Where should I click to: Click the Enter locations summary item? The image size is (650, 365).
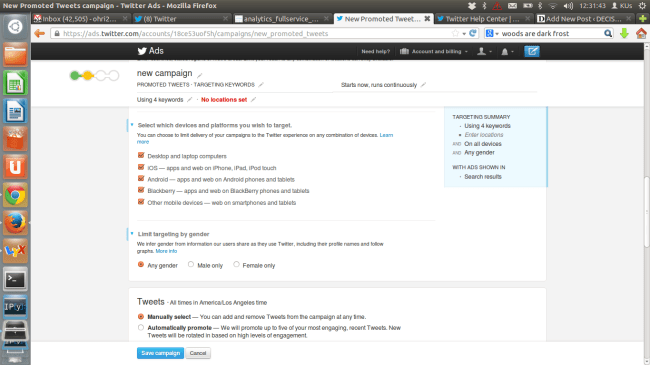(x=484, y=135)
